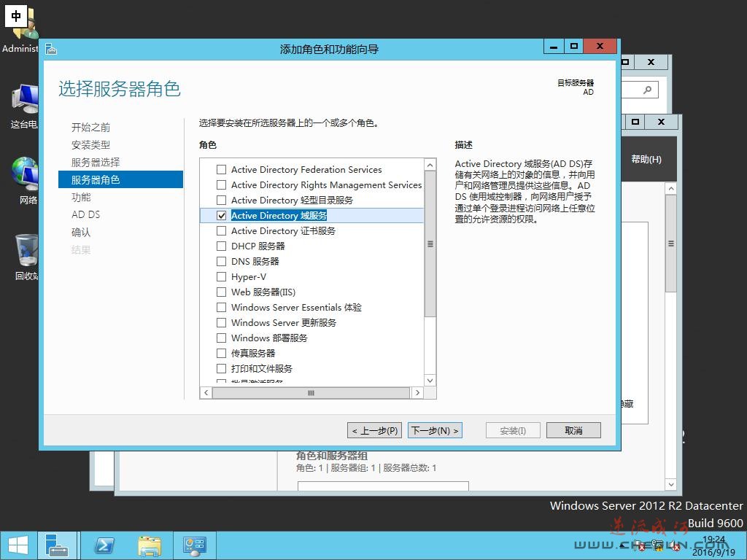Open the Action Center flag tray icon
Viewport: 747px width, 560px height.
pos(640,545)
